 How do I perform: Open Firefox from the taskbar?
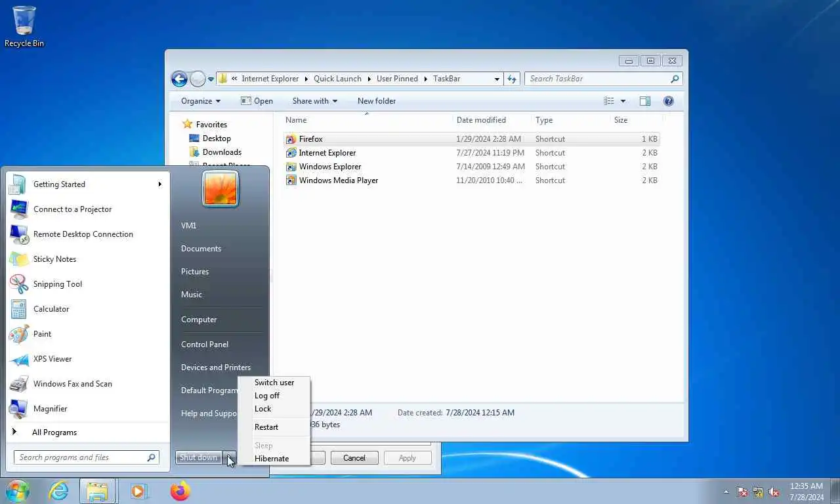tap(180, 491)
